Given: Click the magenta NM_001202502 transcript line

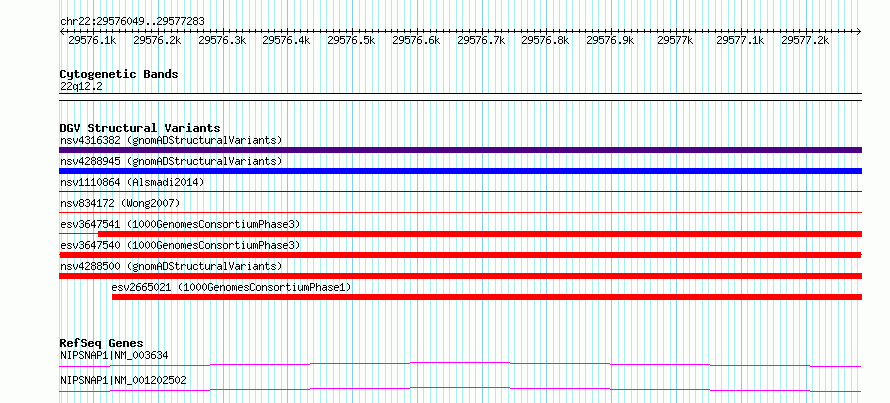Looking at the screenshot, I should pyautogui.click(x=460, y=389).
